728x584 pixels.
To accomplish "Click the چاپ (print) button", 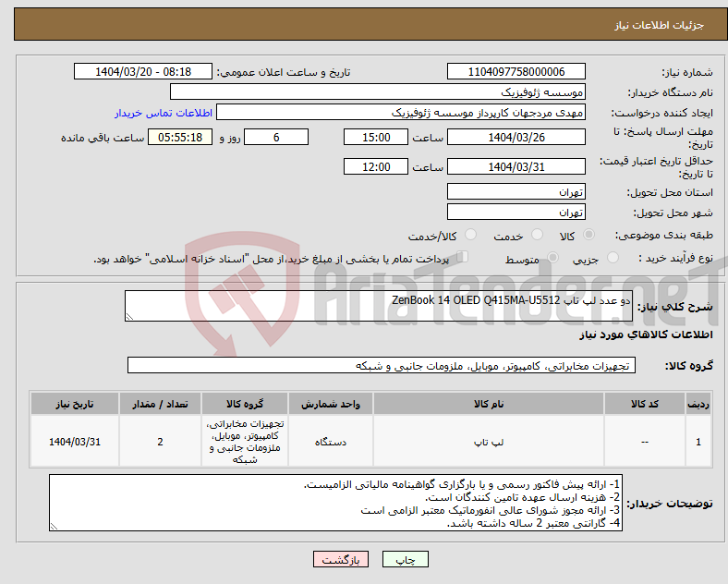I will pyautogui.click(x=405, y=559).
